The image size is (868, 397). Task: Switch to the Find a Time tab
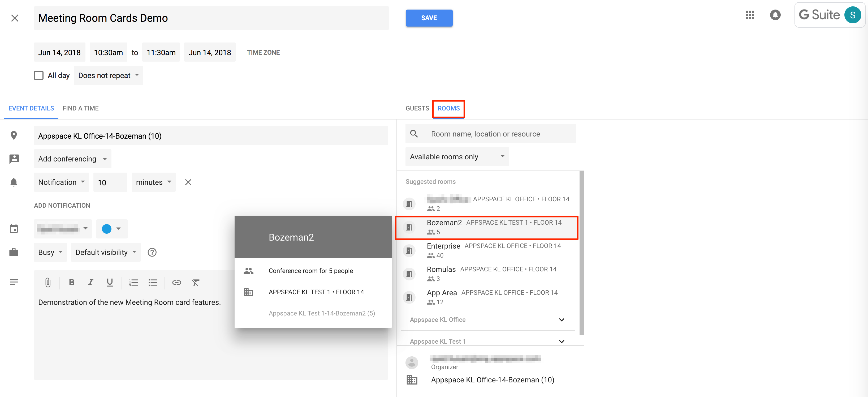(80, 108)
